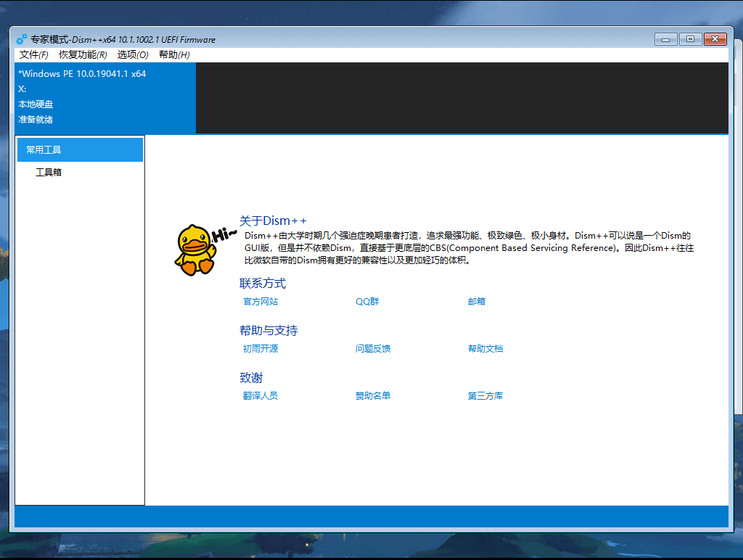Open the QQ群 contact link
This screenshot has height=560, width=743.
(367, 301)
